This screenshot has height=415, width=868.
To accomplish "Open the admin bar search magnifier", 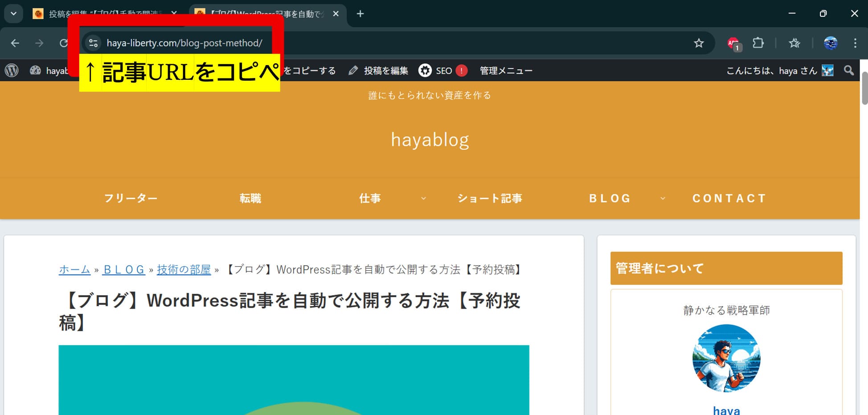I will click(849, 70).
